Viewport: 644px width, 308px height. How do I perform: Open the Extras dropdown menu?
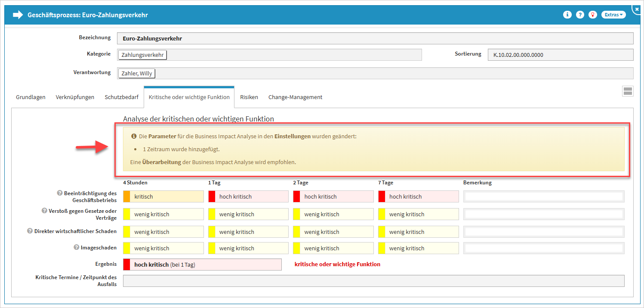click(613, 15)
